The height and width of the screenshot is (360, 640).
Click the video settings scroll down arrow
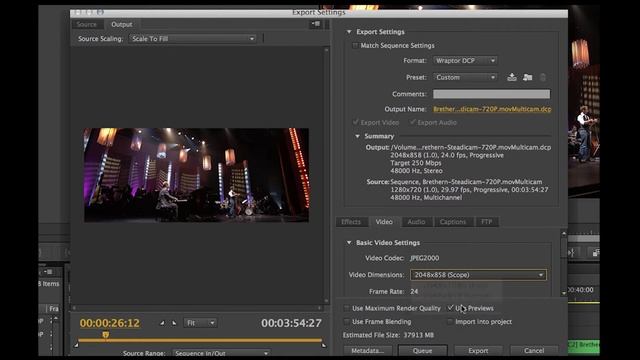point(564,293)
